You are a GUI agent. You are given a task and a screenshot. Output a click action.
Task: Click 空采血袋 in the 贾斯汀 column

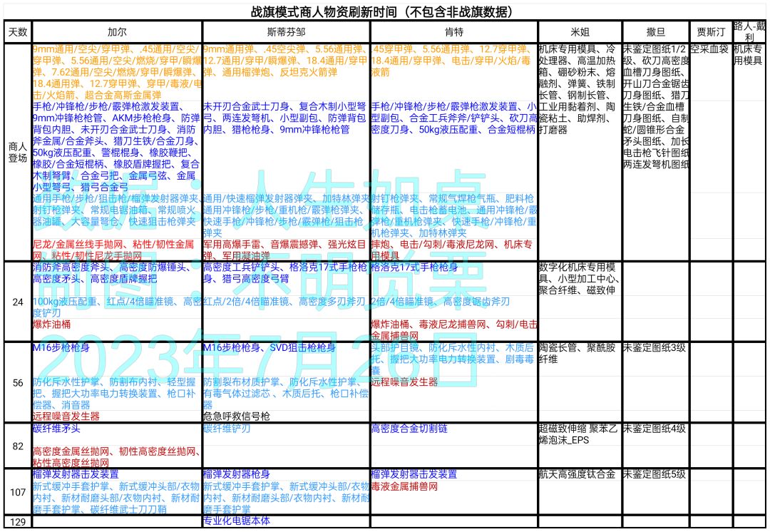tap(709, 49)
